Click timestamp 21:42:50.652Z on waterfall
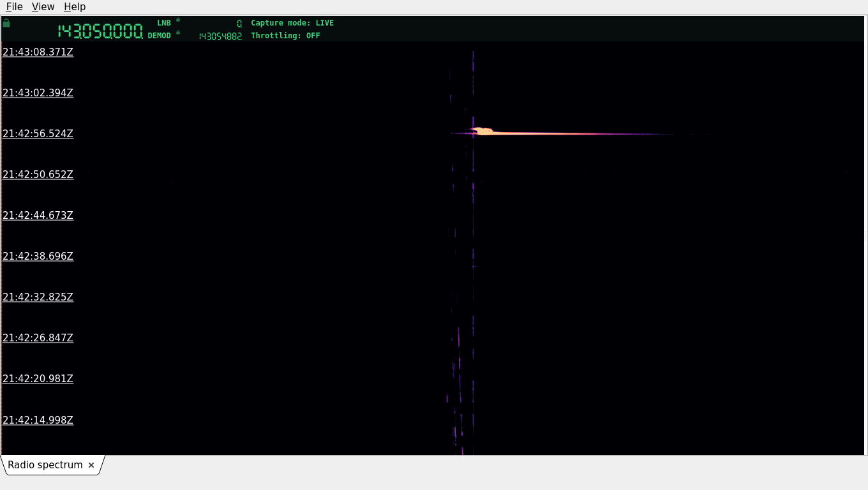The image size is (868, 490). [x=38, y=174]
